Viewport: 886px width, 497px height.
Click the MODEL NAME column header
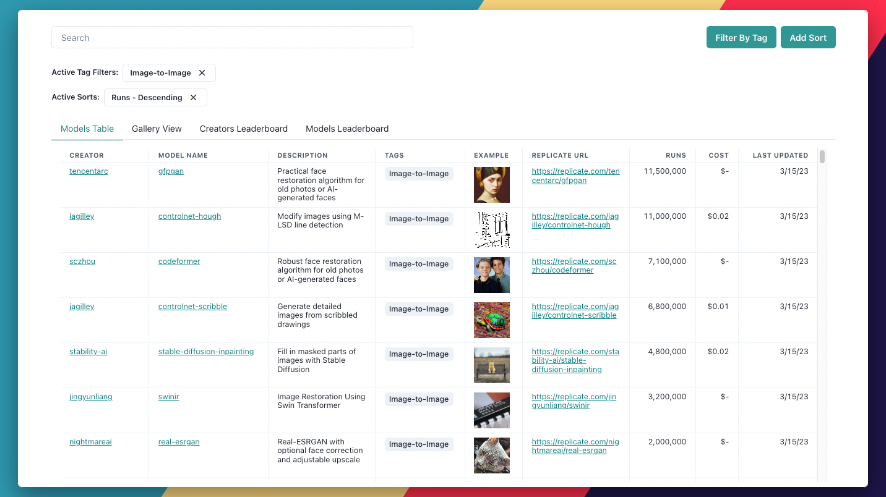183,155
